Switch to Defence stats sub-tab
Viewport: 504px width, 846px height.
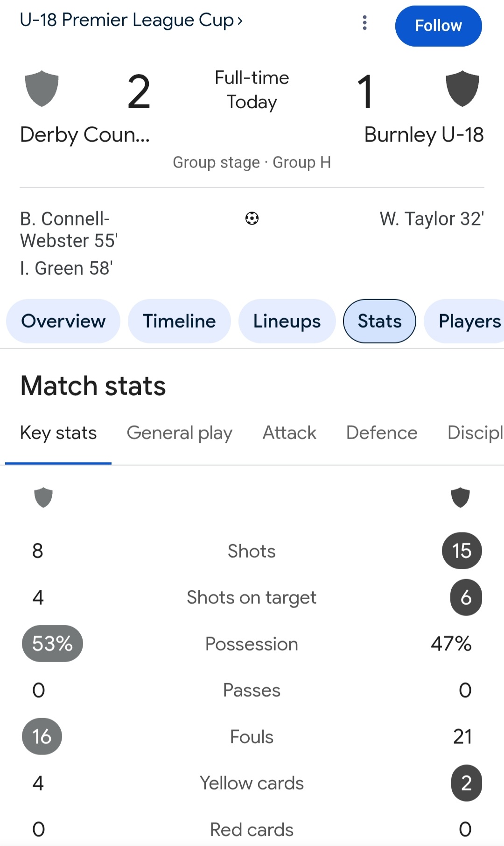pyautogui.click(x=382, y=433)
